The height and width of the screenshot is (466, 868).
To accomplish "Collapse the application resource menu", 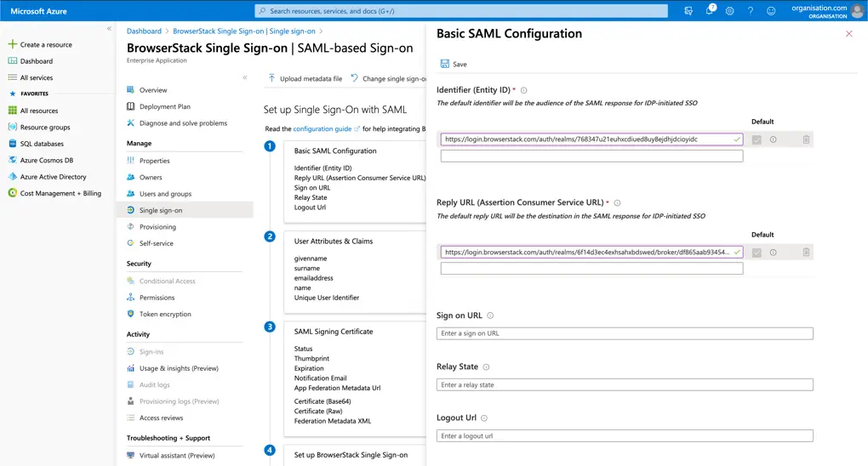I will (245, 77).
